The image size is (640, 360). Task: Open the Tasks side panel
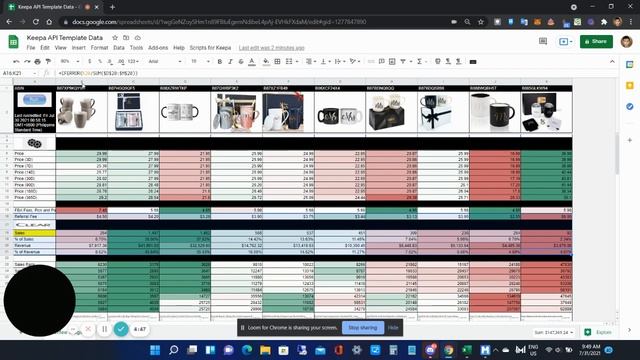[x=629, y=106]
